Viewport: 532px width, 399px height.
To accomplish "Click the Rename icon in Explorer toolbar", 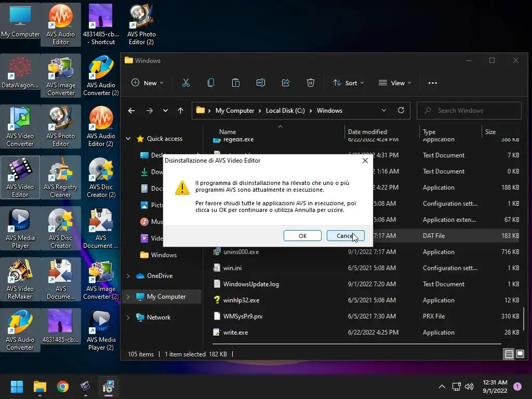I will [261, 83].
